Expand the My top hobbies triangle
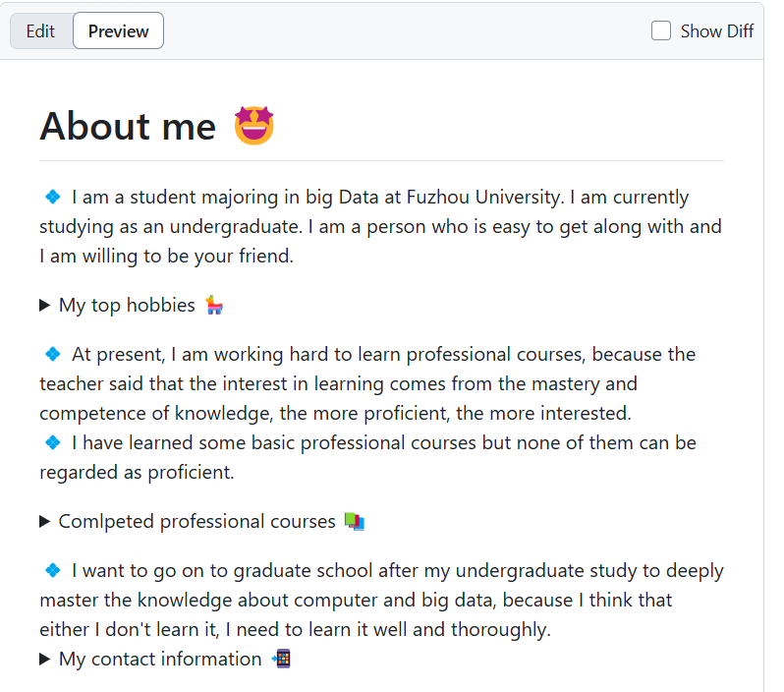Image resolution: width=784 pixels, height=692 pixels. point(45,306)
